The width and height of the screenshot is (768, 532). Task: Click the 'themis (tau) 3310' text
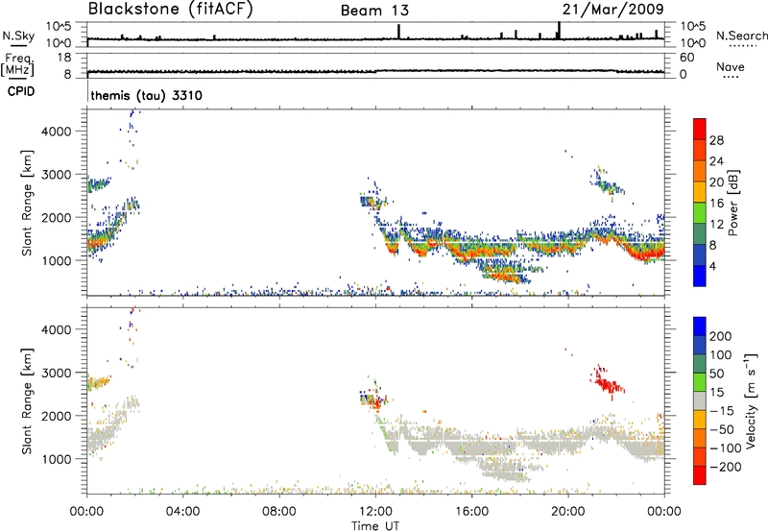(147, 95)
